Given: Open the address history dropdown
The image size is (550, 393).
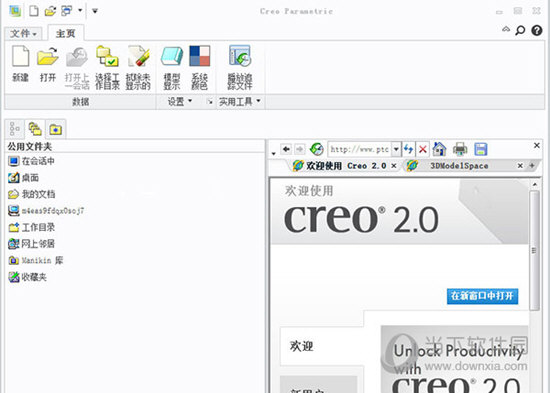Looking at the screenshot, I should coord(396,149).
